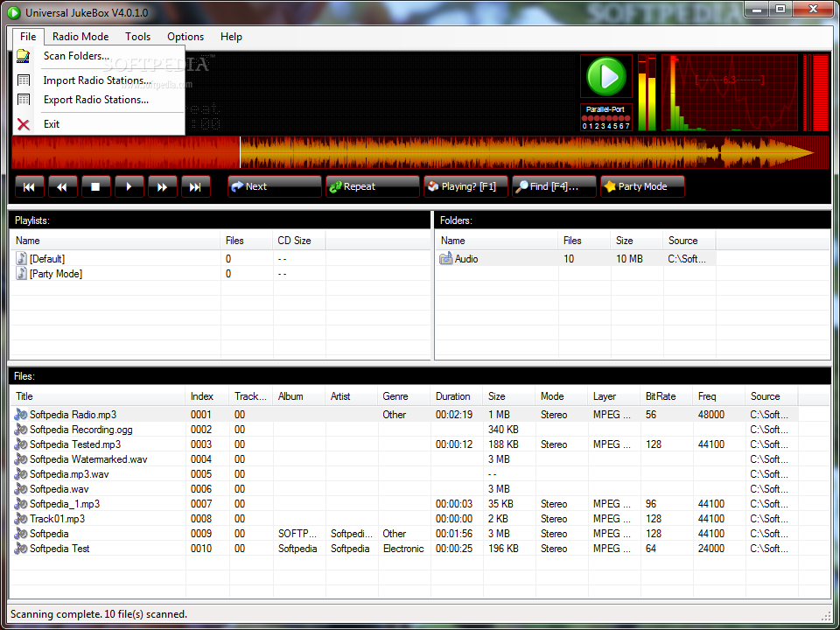The width and height of the screenshot is (840, 630).
Task: Choose Import Radio Stations... menu entry
Action: (x=99, y=80)
